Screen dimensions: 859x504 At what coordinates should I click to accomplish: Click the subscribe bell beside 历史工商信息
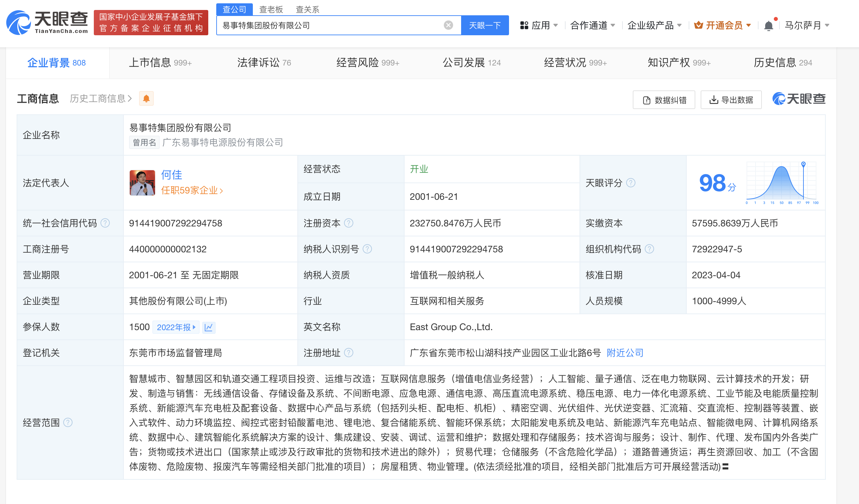(x=147, y=98)
